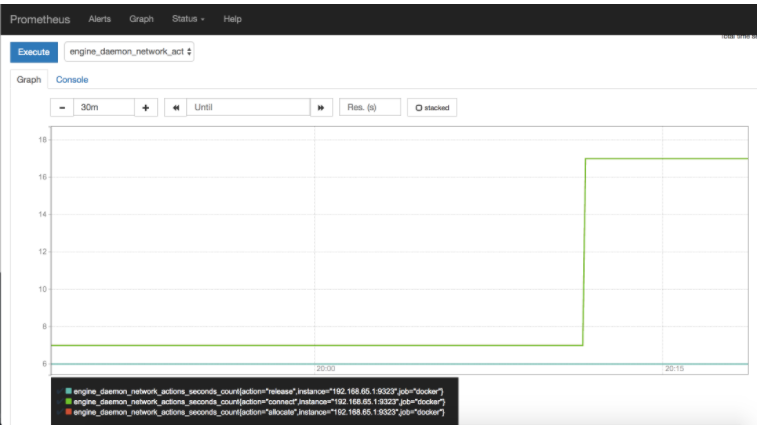Click the fast-forward arrows to advance end time
761x429 pixels.
pyautogui.click(x=322, y=107)
